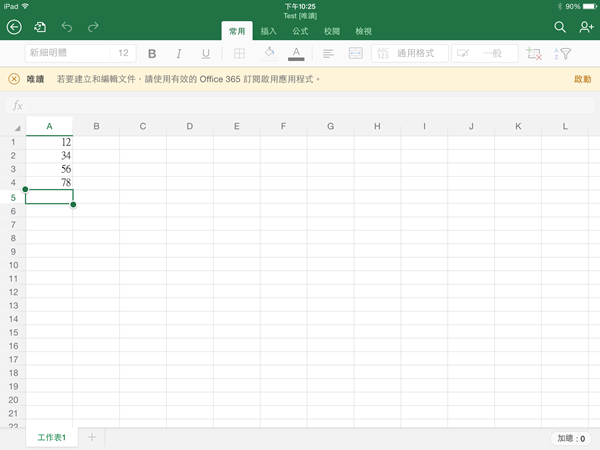Add a new sheet with plus button
Image resolution: width=600 pixels, height=450 pixels.
[91, 438]
